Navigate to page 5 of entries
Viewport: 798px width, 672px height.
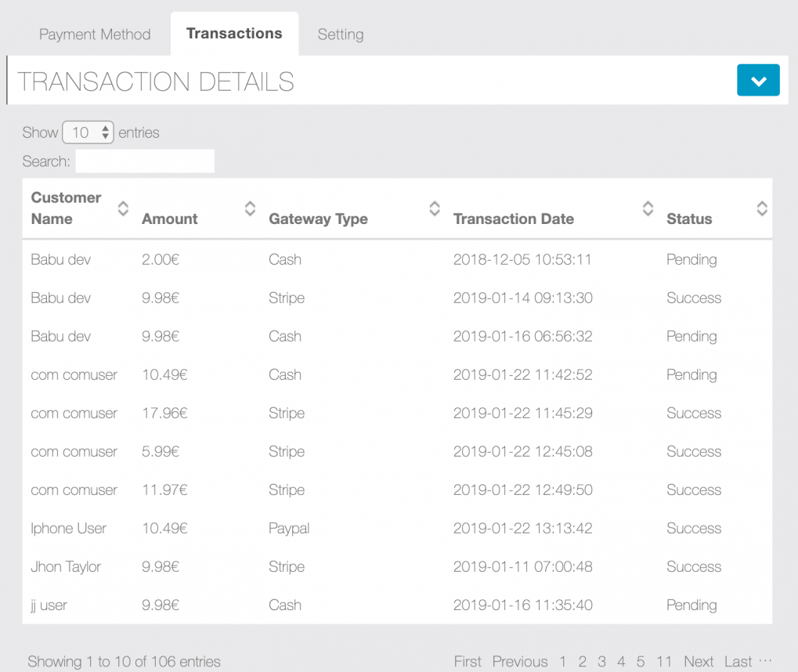[x=640, y=662]
